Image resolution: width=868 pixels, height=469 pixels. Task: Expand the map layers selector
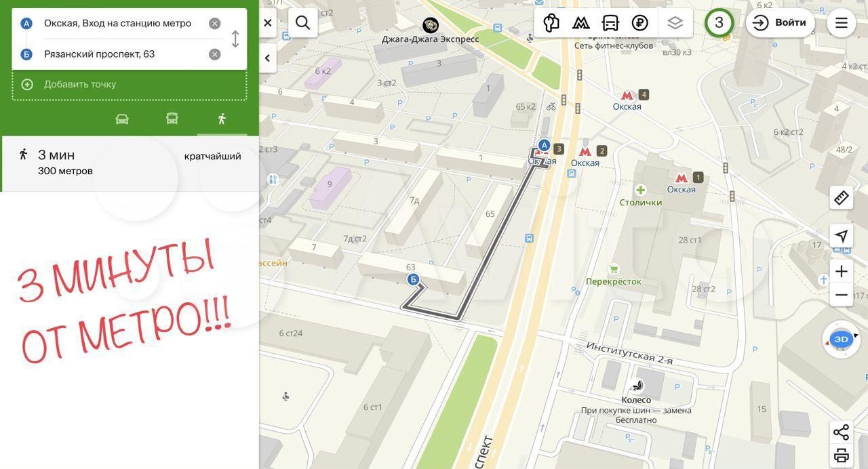[x=675, y=23]
